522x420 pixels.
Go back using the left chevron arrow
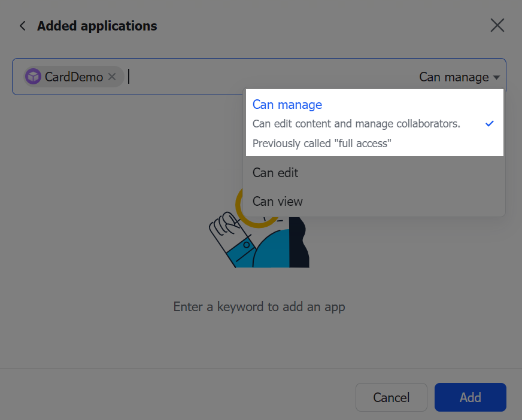point(23,26)
